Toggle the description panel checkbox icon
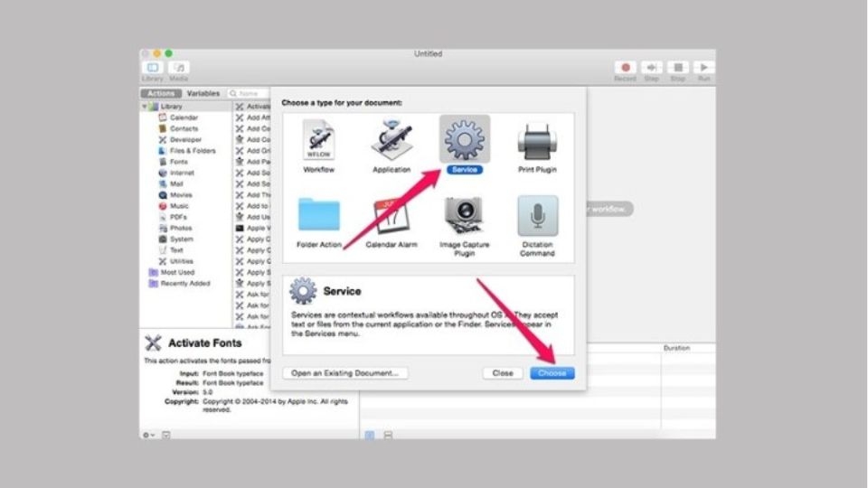868x488 pixels. [x=166, y=435]
